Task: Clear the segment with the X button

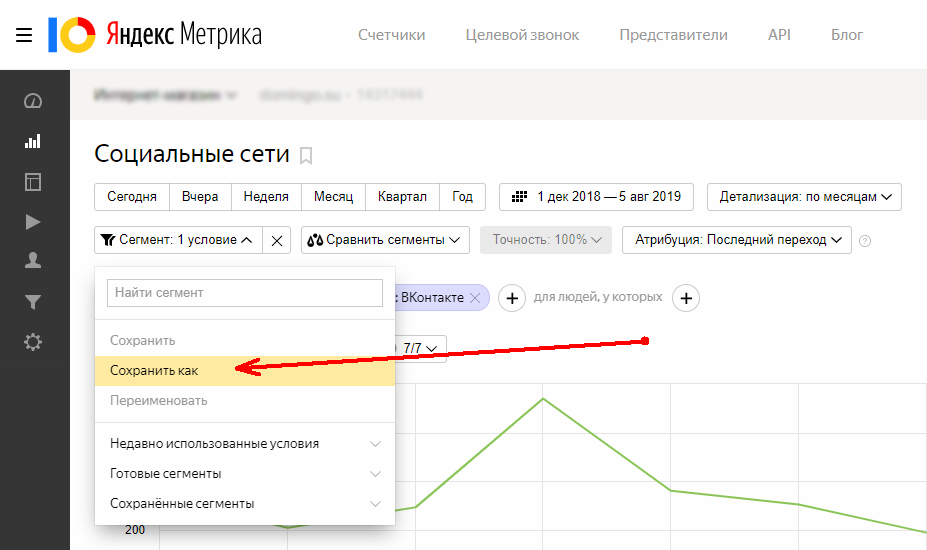Action: [x=277, y=240]
